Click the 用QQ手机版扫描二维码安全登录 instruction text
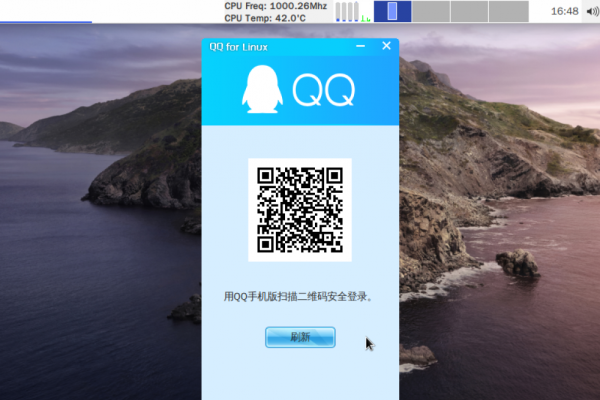The height and width of the screenshot is (400, 600). click(x=298, y=296)
